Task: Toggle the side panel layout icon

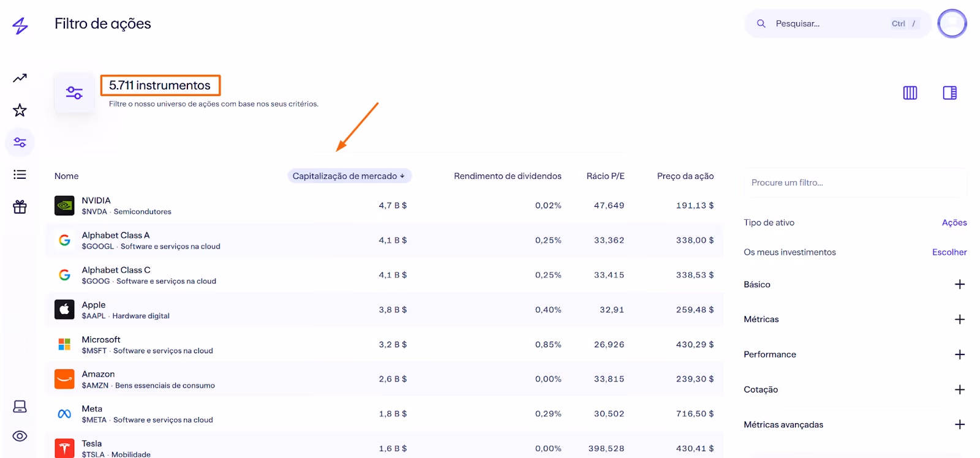Action: 949,92
